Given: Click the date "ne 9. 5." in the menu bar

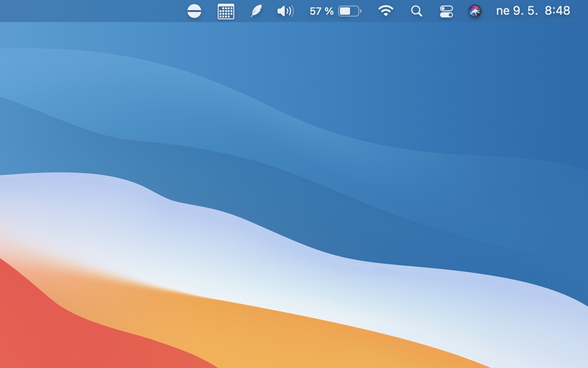Looking at the screenshot, I should (516, 11).
